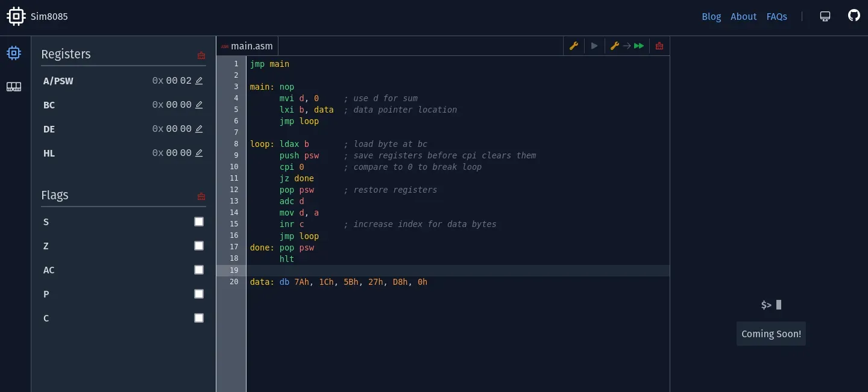Click the 'hlt' instruction

click(287, 259)
